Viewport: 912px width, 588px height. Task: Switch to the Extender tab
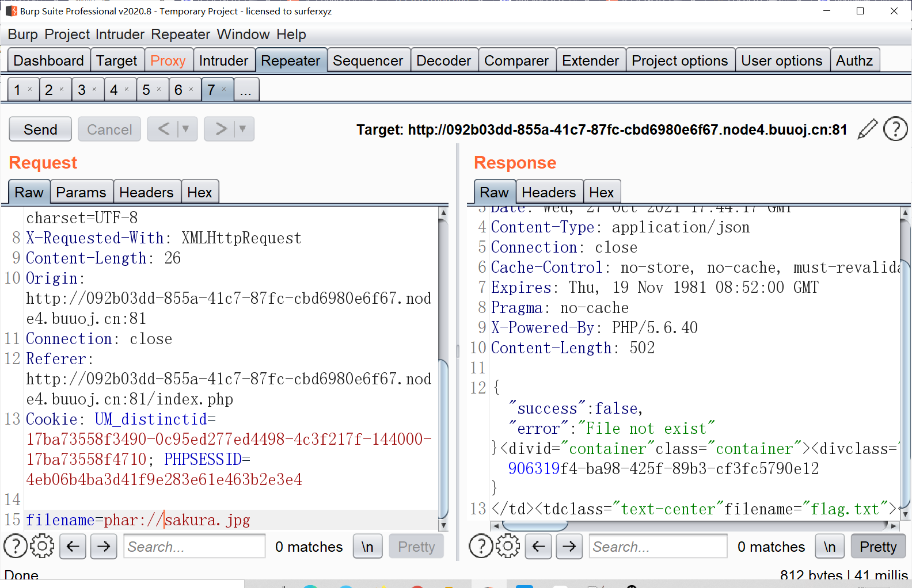(590, 60)
